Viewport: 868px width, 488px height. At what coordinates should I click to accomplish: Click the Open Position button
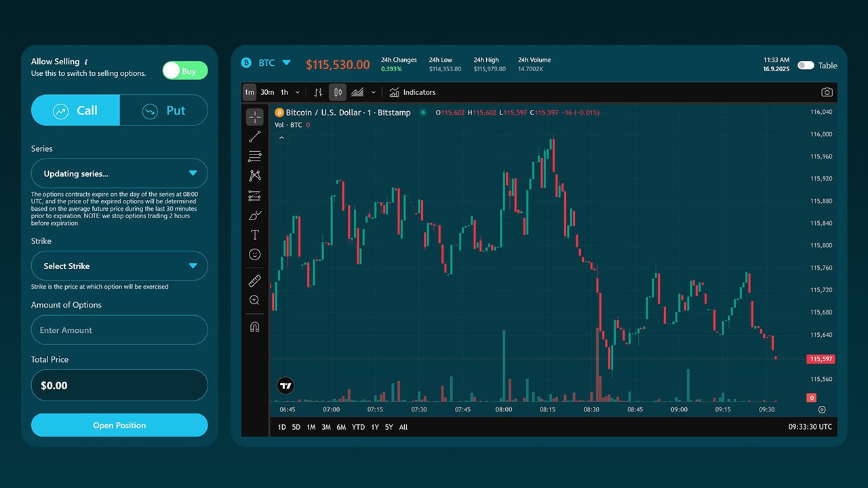(119, 426)
